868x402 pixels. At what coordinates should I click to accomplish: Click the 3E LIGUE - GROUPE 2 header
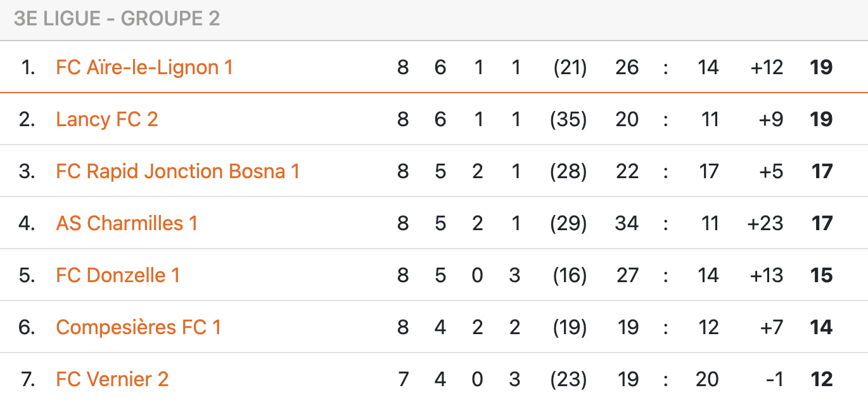(117, 19)
